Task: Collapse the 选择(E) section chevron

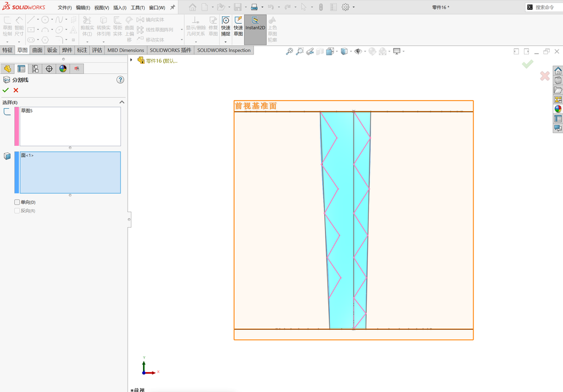Action: pos(122,102)
